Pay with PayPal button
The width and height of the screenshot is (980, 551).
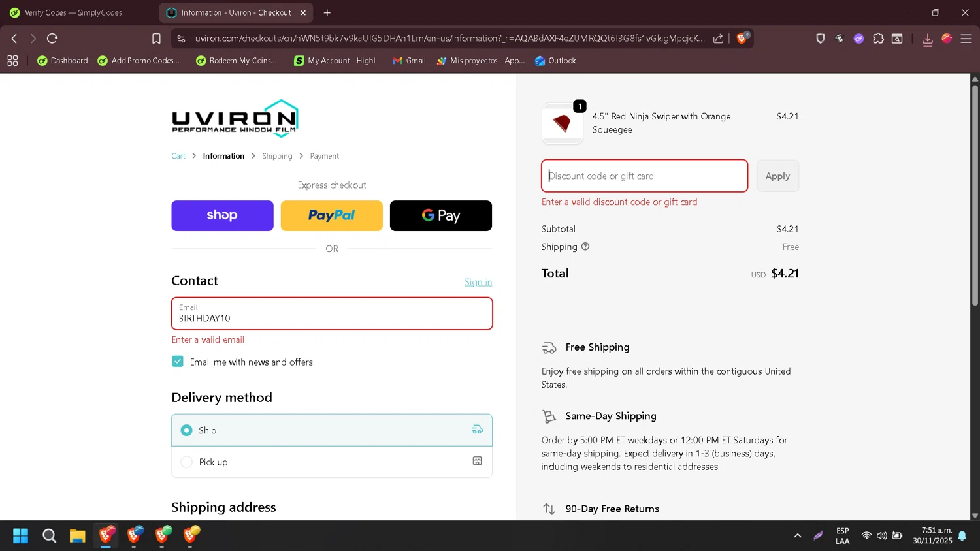click(x=331, y=215)
